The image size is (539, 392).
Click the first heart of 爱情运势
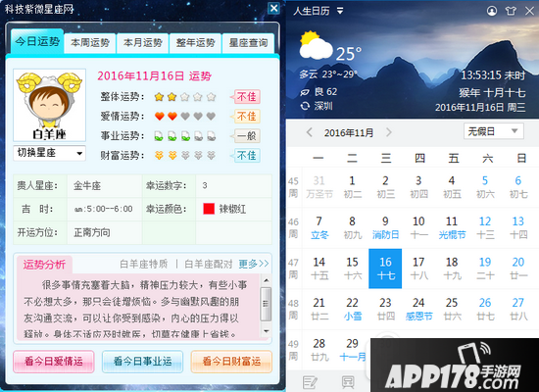click(x=159, y=117)
